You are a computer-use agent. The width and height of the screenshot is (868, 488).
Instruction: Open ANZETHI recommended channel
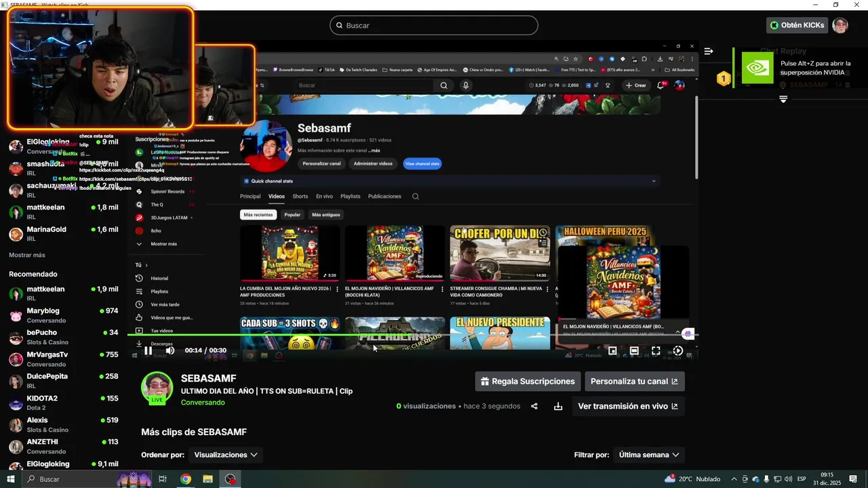pos(64,446)
